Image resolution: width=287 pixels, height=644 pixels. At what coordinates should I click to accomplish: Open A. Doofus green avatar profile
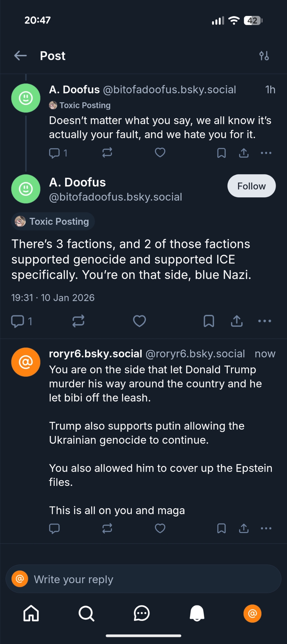coord(26,189)
